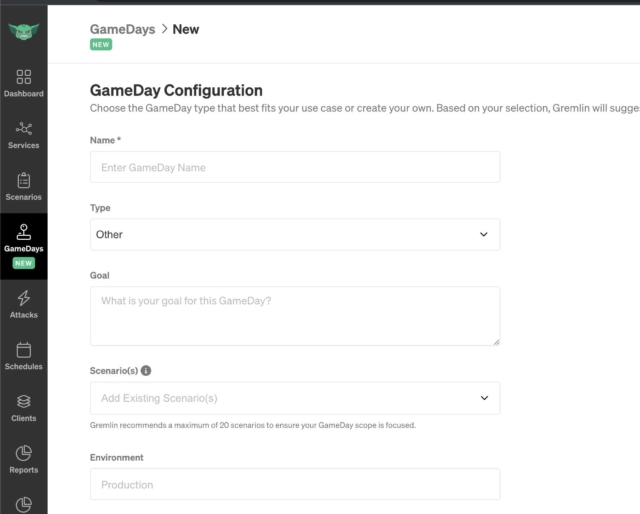Click the 'Choose the GameDay type' description text
The image size is (640, 514).
tap(365, 108)
